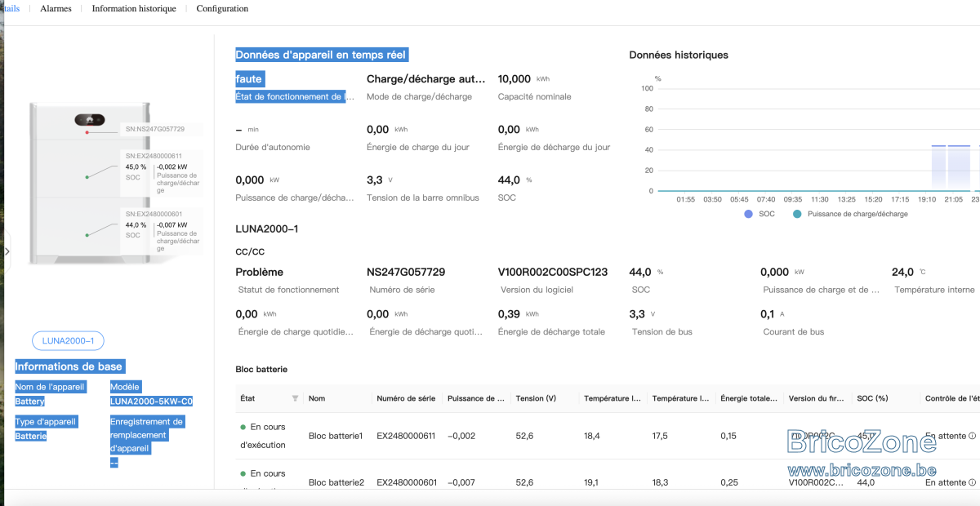Click the Durée d'autonomie label
980x506 pixels.
point(273,147)
